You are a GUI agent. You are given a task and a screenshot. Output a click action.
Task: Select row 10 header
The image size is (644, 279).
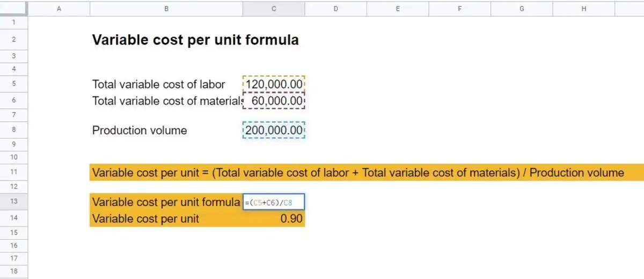13,157
